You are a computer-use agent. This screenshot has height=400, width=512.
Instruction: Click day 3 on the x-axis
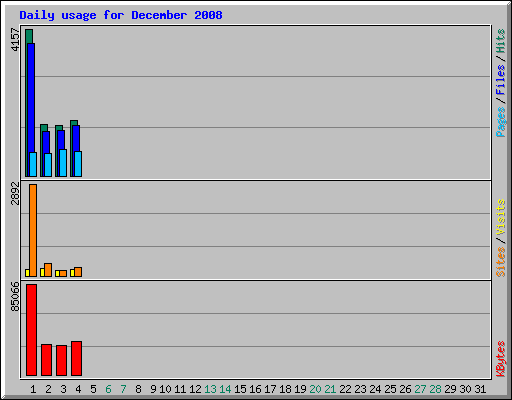click(x=63, y=389)
